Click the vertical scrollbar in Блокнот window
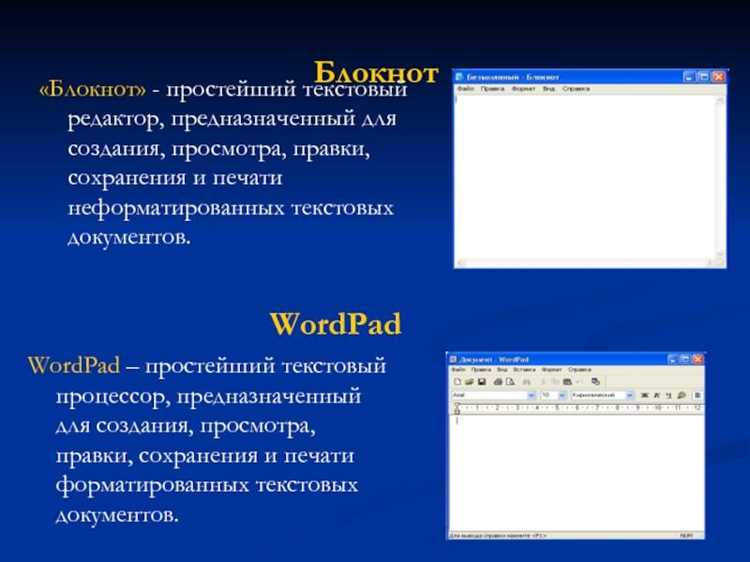Screen dimensions: 750x562 coord(720,176)
